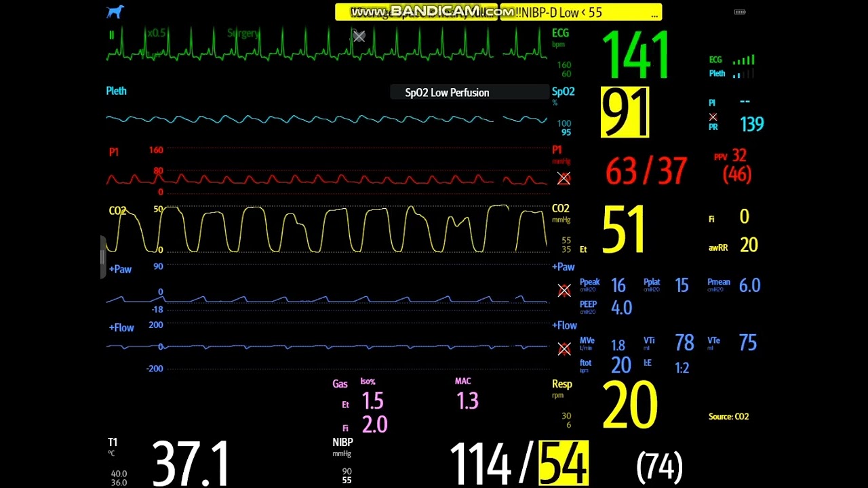Click the side panel handle on left edge

coord(103,256)
